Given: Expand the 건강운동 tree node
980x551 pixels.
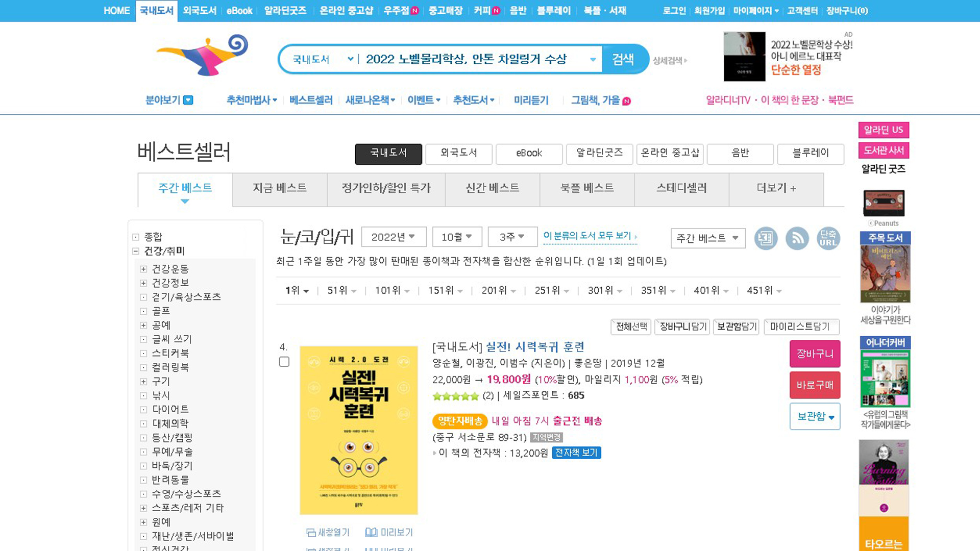Looking at the screenshot, I should (x=143, y=269).
